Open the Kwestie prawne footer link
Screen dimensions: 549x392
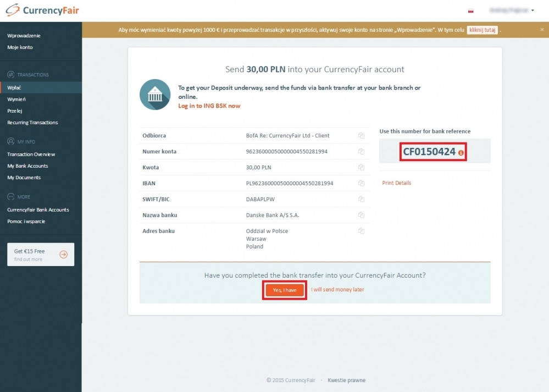pos(347,380)
